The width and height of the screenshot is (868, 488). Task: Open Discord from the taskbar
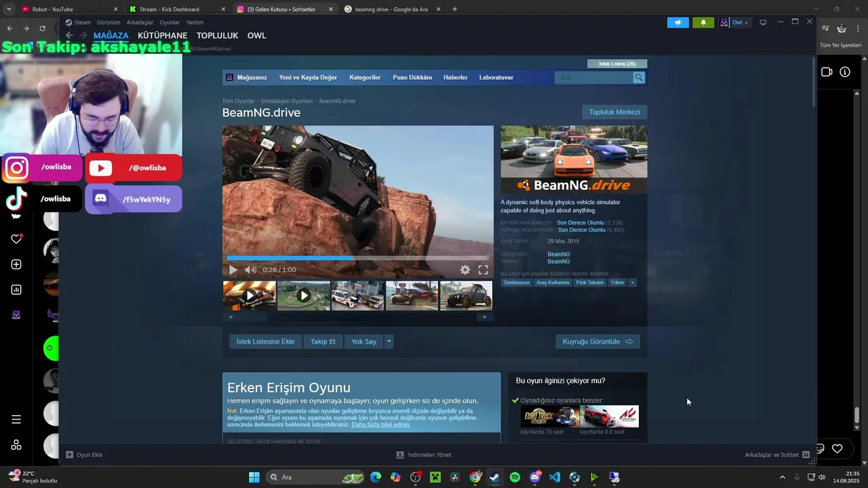(x=535, y=477)
